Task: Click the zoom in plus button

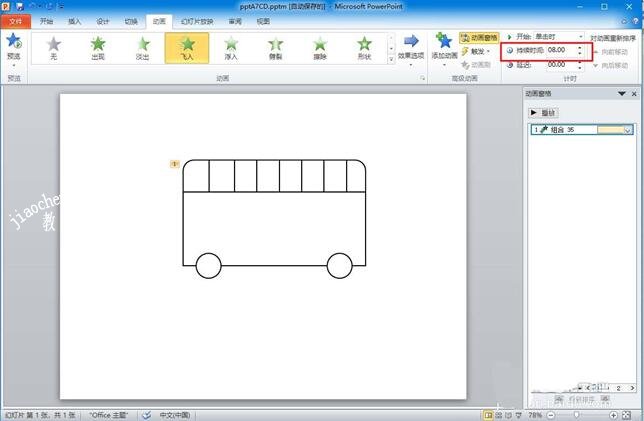Action: point(613,415)
